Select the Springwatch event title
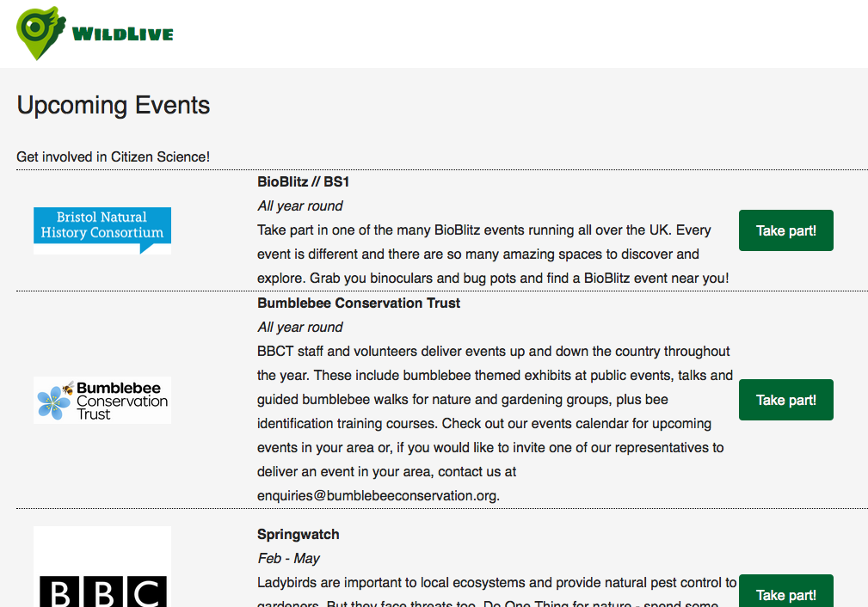This screenshot has width=868, height=607. point(299,535)
